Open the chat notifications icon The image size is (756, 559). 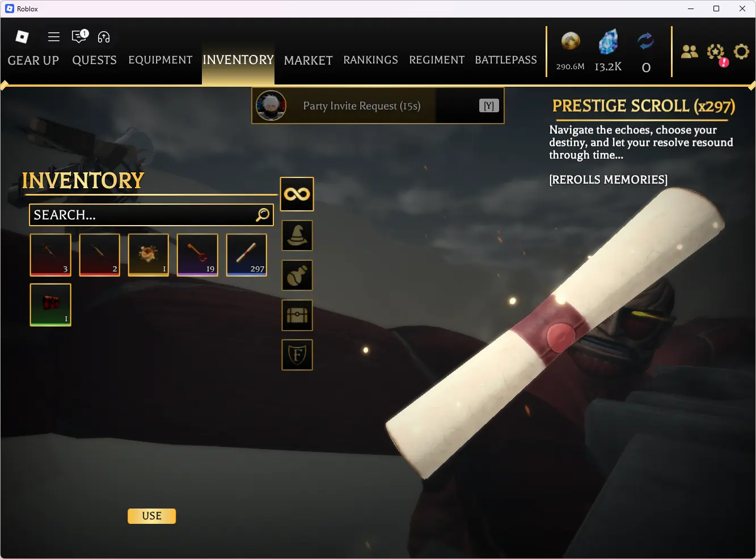pos(80,36)
